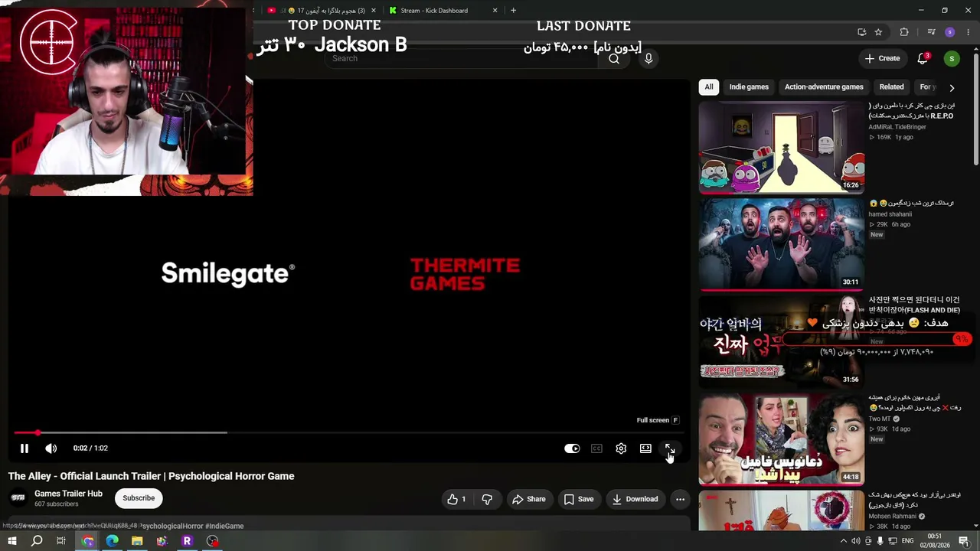The height and width of the screenshot is (551, 980).
Task: Open the AdMiRaL TideBringer channel name
Action: 897,127
